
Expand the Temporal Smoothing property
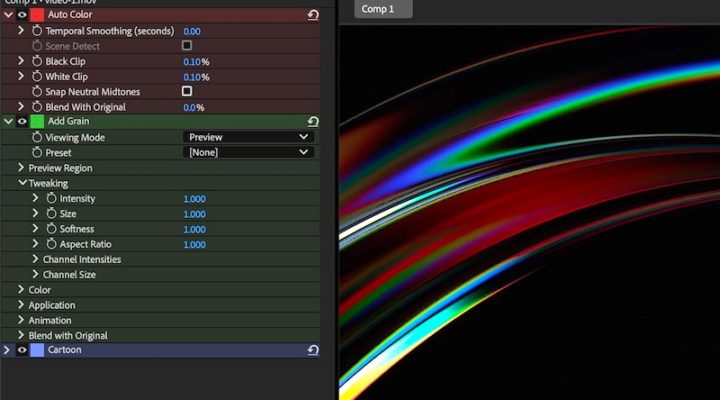pyautogui.click(x=21, y=30)
